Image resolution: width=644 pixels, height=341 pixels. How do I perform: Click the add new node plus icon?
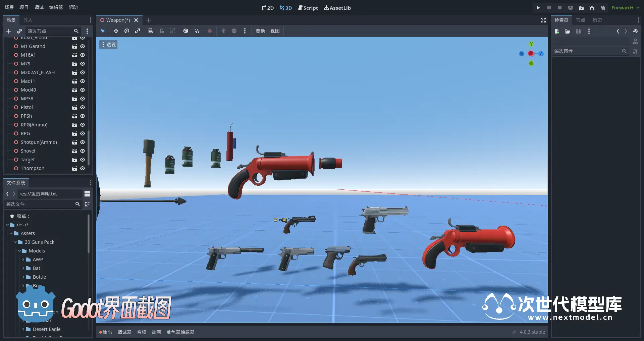point(9,31)
